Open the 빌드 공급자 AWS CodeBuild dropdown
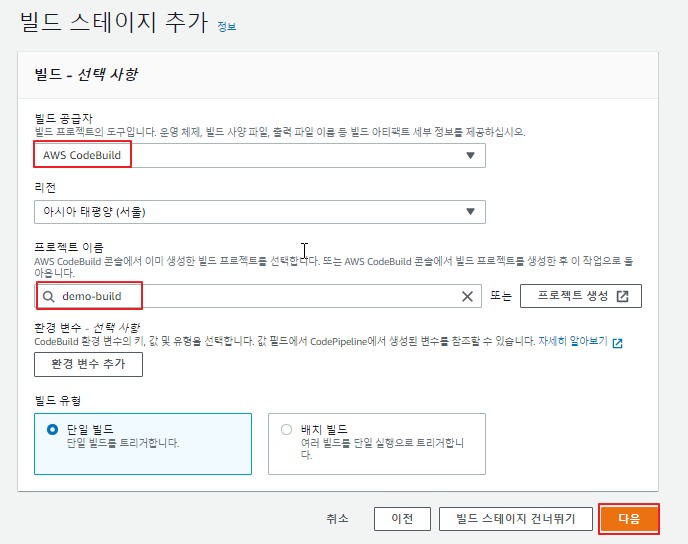Image resolution: width=688 pixels, height=544 pixels. click(260, 155)
